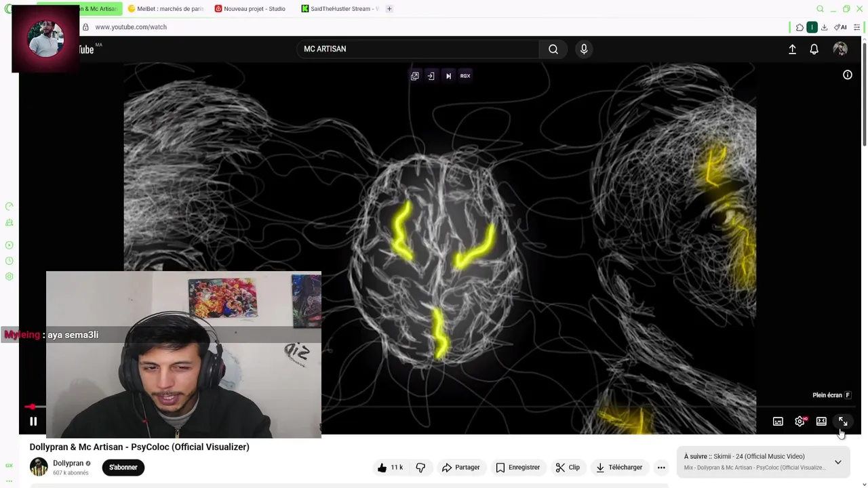Like the video with thumbs up
Viewport: 868px width, 488px height.
tap(391, 467)
